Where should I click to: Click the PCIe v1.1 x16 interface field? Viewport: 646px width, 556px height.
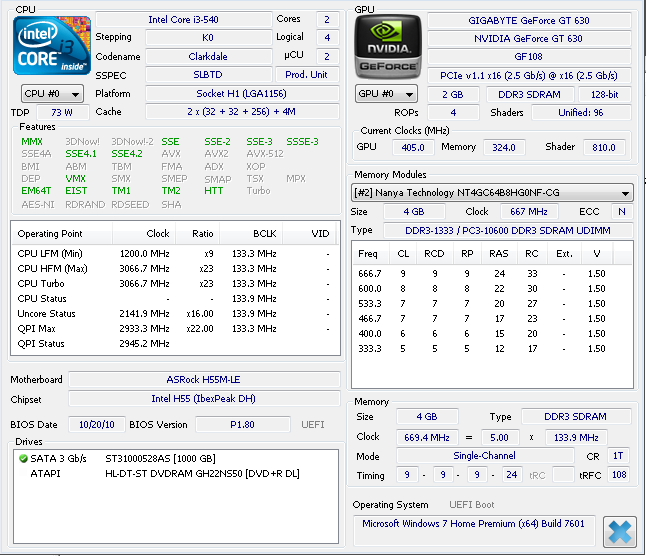pos(529,75)
